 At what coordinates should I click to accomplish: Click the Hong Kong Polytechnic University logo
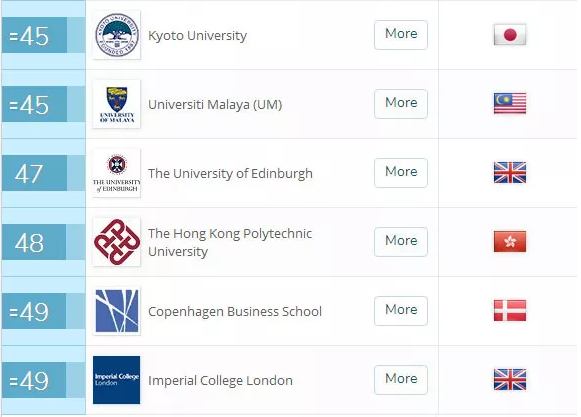coord(116,242)
